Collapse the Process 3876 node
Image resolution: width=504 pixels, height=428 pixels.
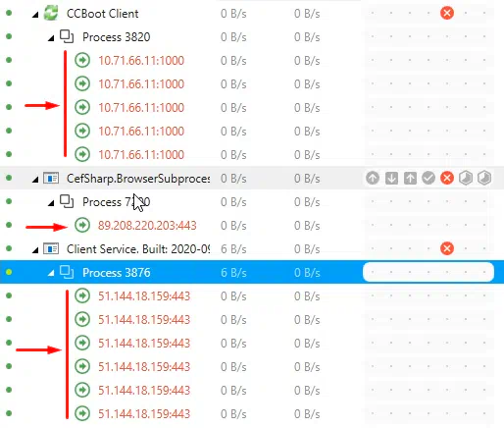click(51, 273)
